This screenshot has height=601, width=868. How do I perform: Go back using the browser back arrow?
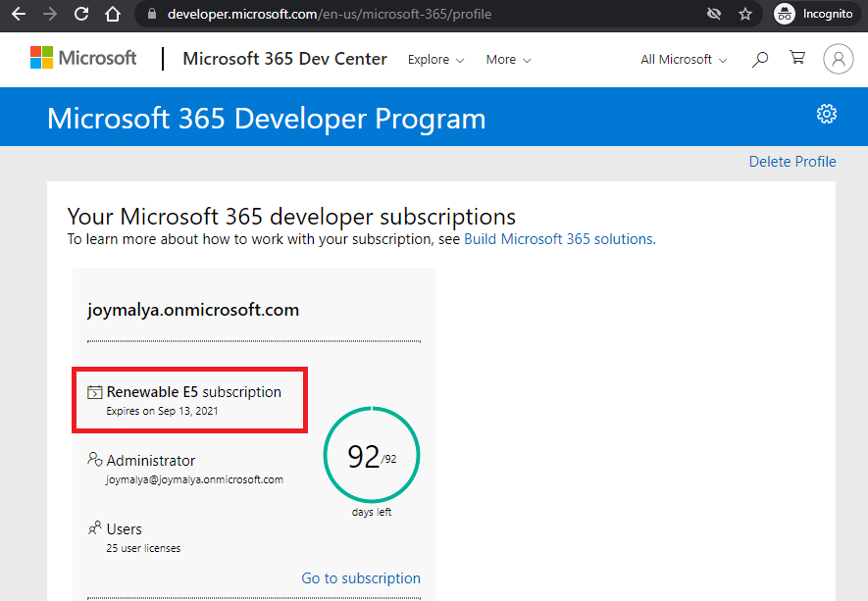click(19, 14)
